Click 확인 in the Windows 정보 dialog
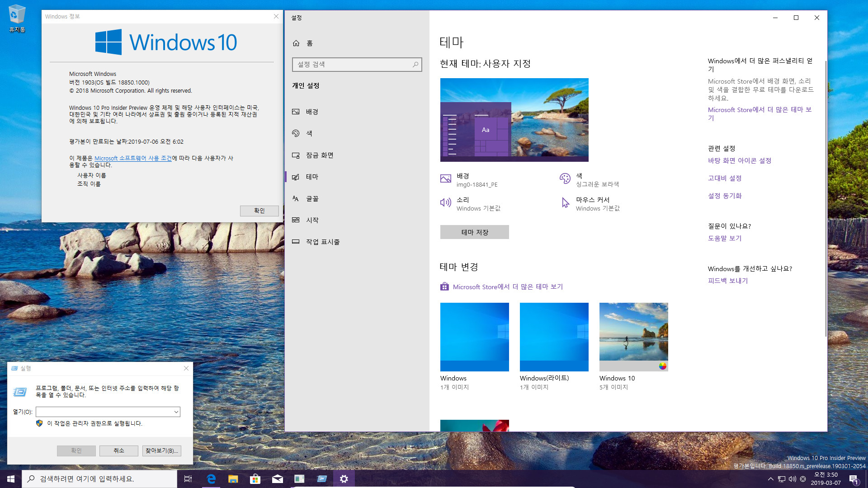868x488 pixels. (259, 211)
